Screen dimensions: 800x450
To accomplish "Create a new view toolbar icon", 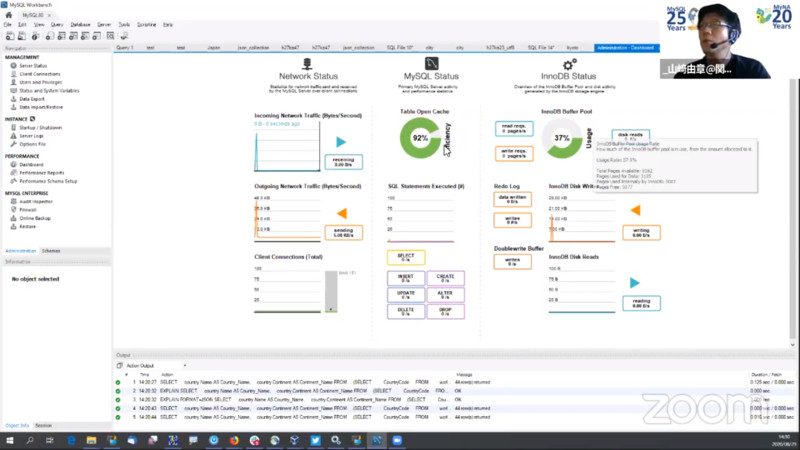I will click(73, 36).
